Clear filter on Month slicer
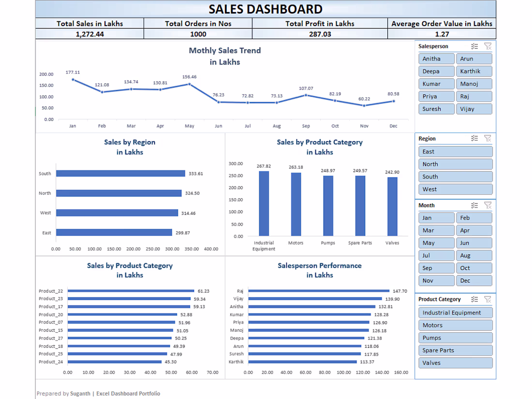Image resolution: width=532 pixels, height=399 pixels. (x=488, y=205)
